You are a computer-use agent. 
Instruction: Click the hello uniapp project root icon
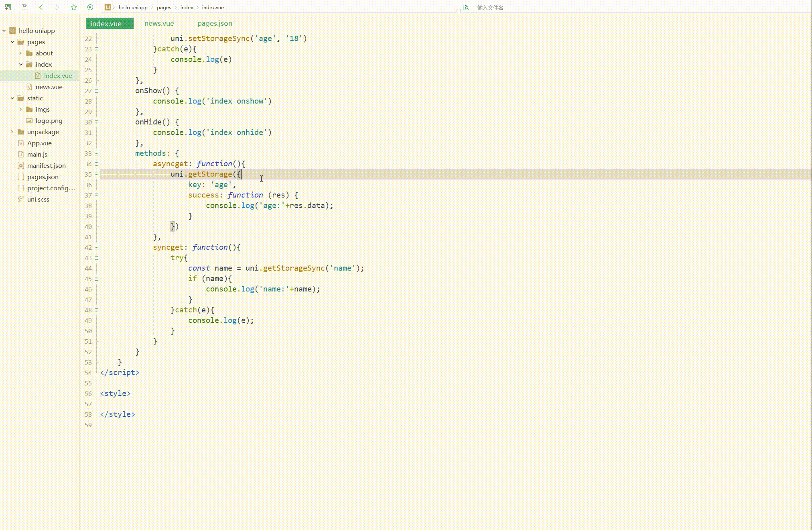pos(12,31)
